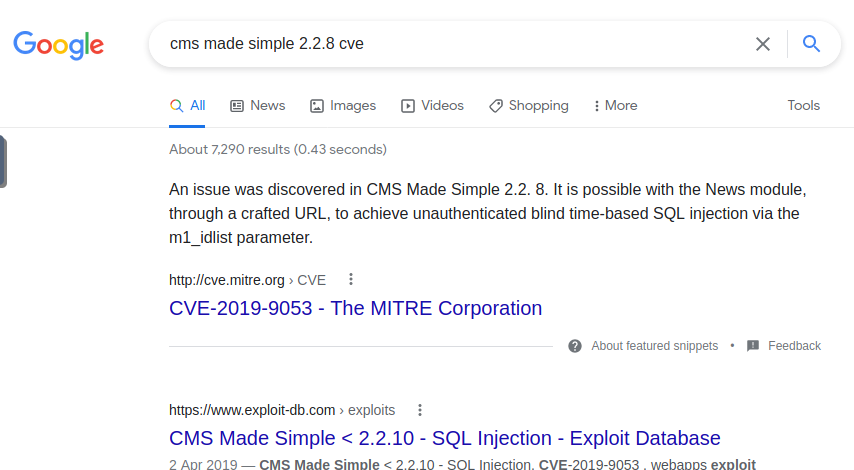Click the featured snippet description text
Image resolution: width=854 pixels, height=470 pixels.
tap(487, 213)
